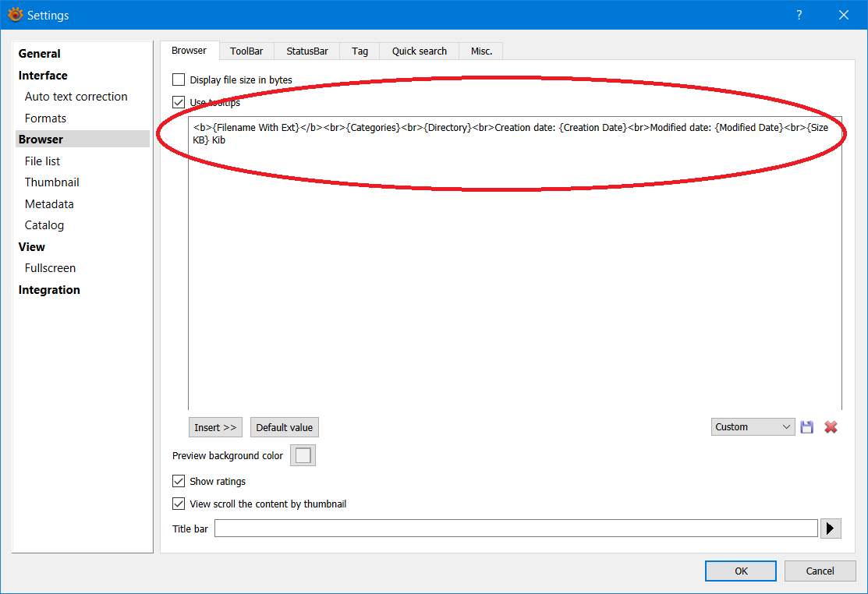
Task: Select the Quick search tab
Action: tap(420, 51)
